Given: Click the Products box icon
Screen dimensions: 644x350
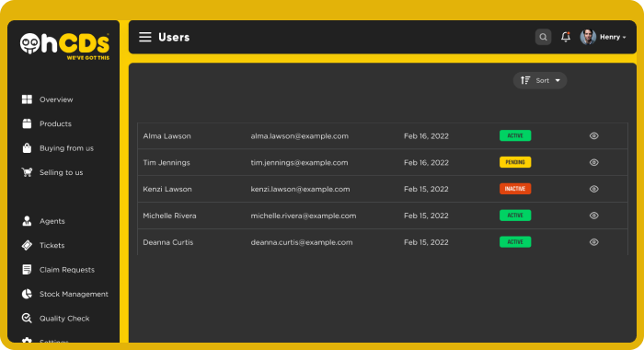Looking at the screenshot, I should click(27, 123).
